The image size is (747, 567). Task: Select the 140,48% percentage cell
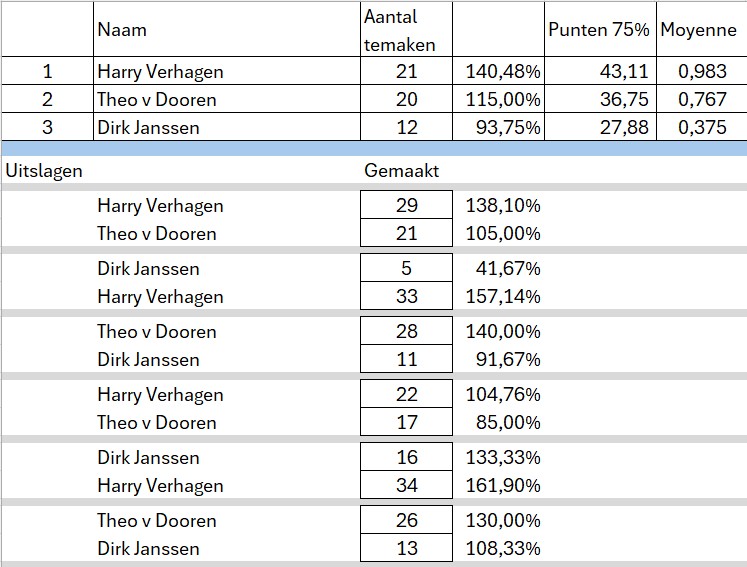point(503,72)
